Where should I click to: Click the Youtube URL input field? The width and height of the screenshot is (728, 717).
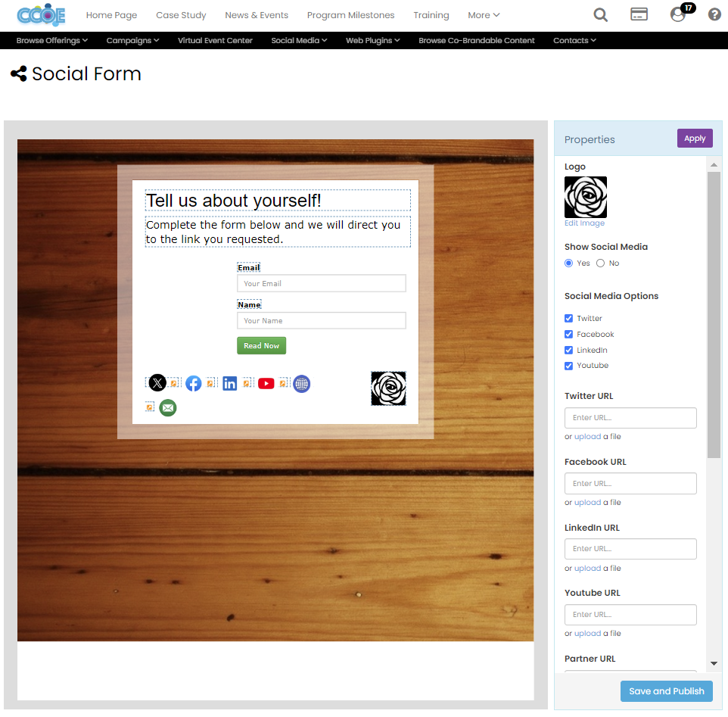pos(630,615)
